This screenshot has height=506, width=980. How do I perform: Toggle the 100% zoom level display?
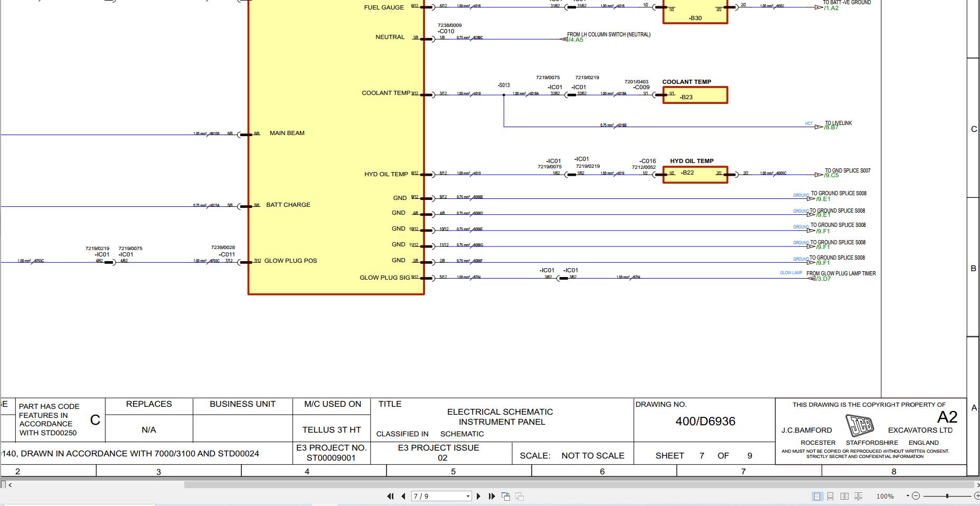pyautogui.click(x=885, y=496)
